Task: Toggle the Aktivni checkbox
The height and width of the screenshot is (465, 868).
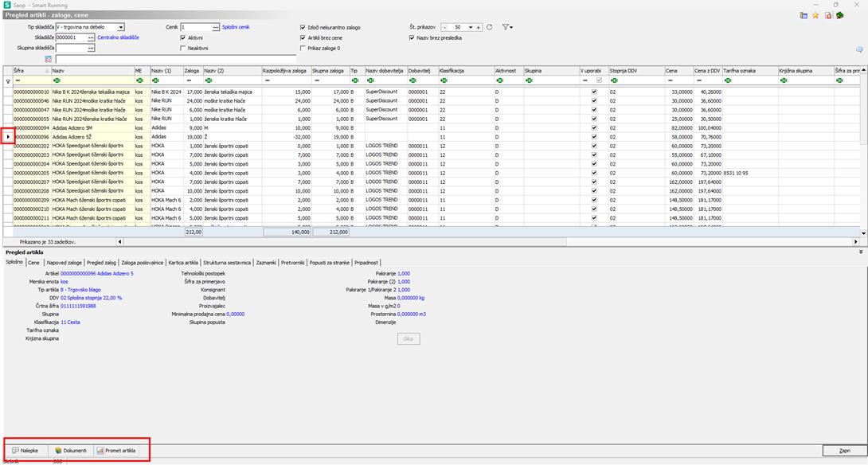Action: (183, 37)
